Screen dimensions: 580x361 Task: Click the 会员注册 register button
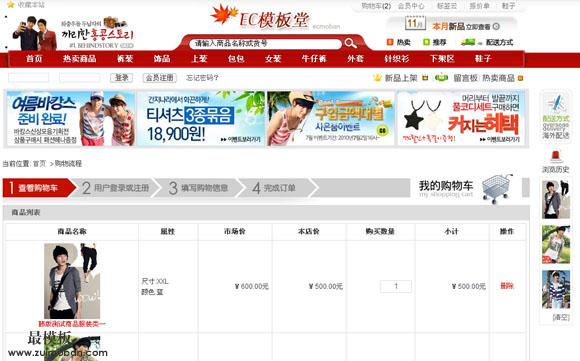point(159,78)
